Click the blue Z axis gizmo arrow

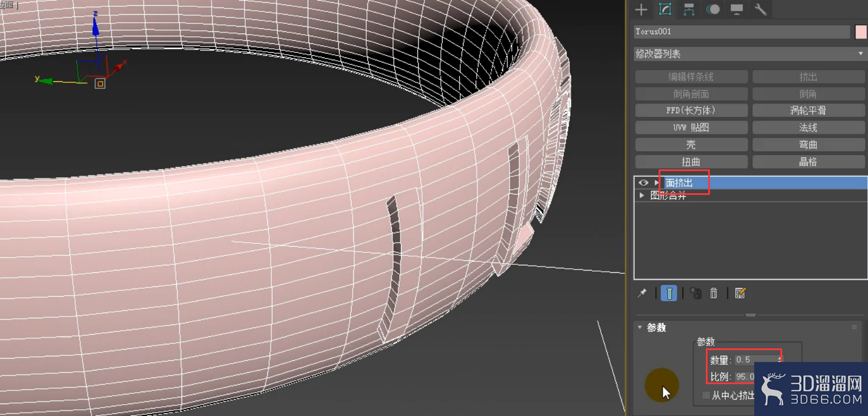click(96, 26)
